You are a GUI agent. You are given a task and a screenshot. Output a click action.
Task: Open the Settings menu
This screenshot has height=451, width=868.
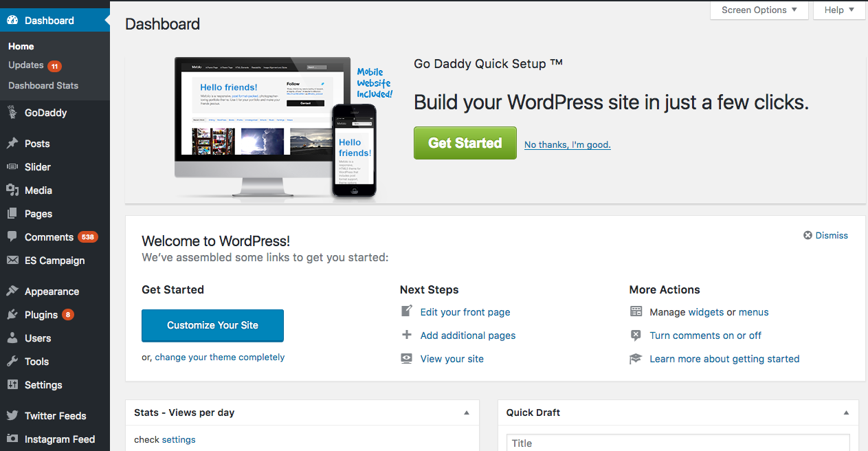point(55,385)
